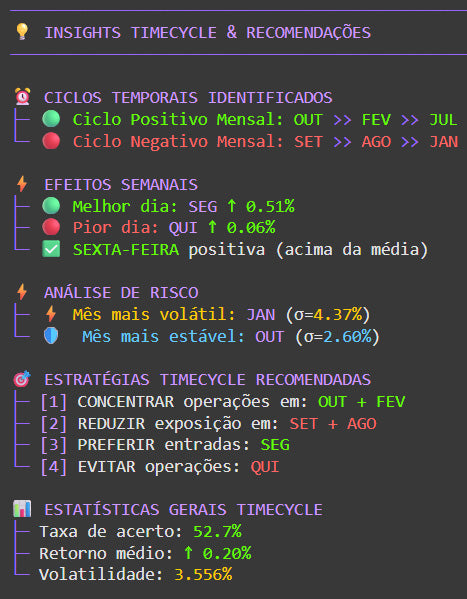
Task: Click the green circle next to Melhor dia
Action: tap(51, 206)
